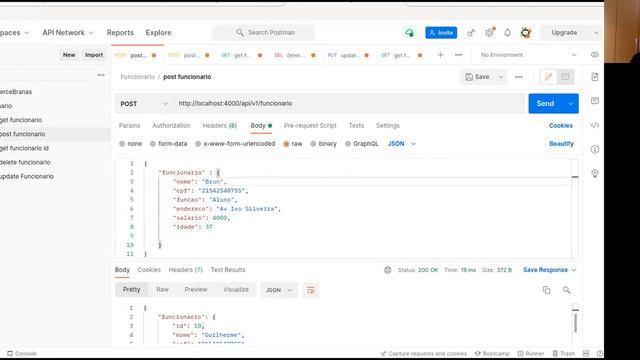Expand the API Network menu
640x360 pixels.
68,33
